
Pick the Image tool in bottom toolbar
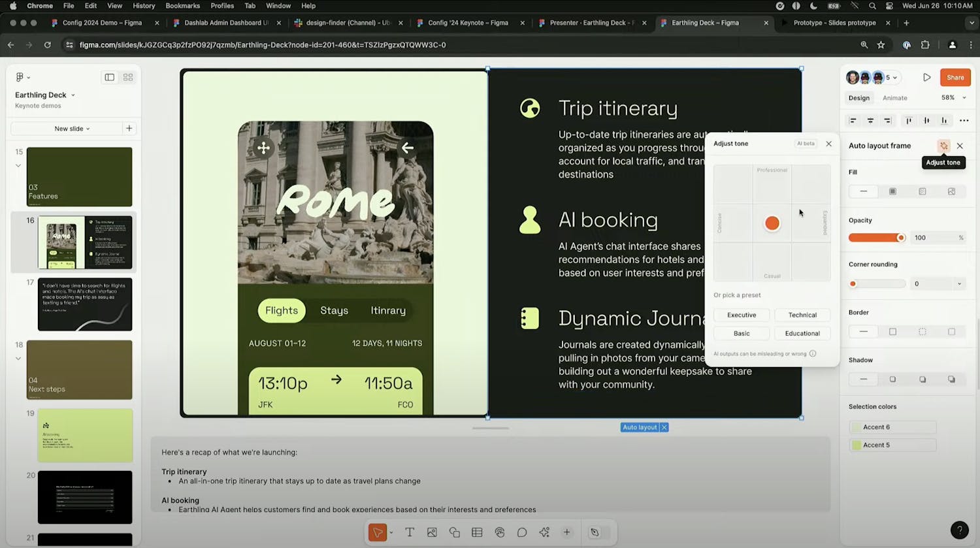pos(432,532)
